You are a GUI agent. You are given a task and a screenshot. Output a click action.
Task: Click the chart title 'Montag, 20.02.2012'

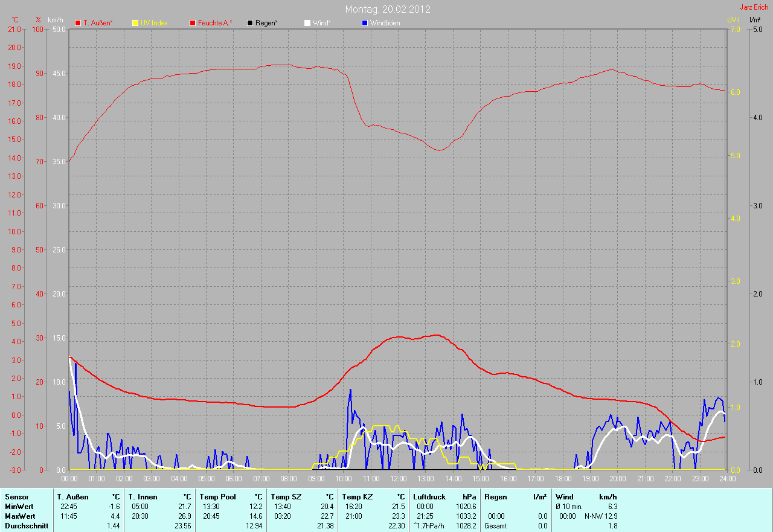388,9
